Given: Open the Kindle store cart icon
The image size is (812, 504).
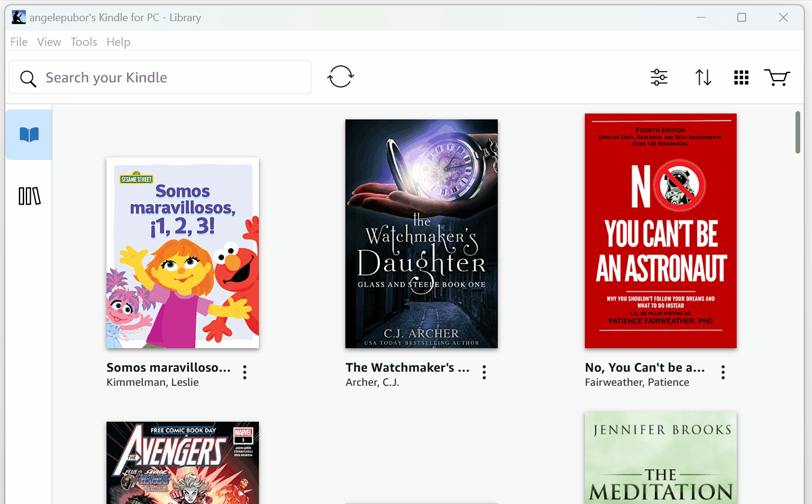Looking at the screenshot, I should click(x=777, y=78).
